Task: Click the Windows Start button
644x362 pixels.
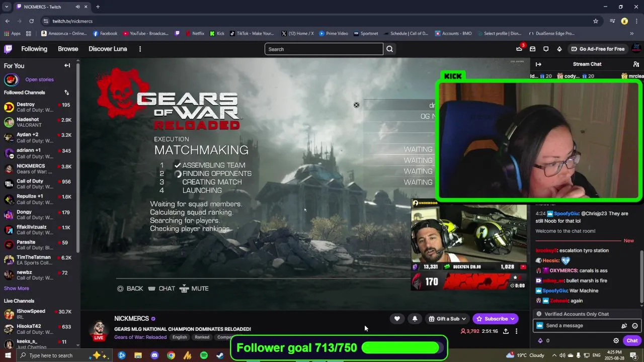Action: pyautogui.click(x=8, y=355)
